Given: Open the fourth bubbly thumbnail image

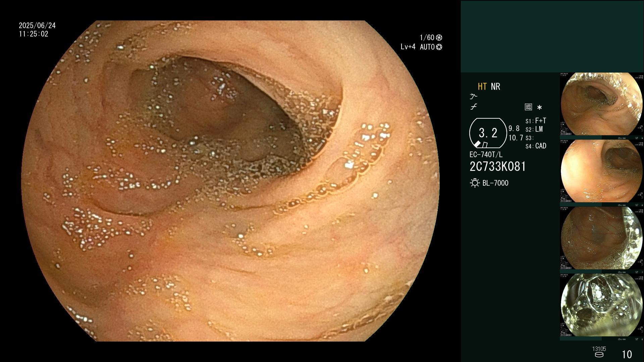Looking at the screenshot, I should 601,305.
